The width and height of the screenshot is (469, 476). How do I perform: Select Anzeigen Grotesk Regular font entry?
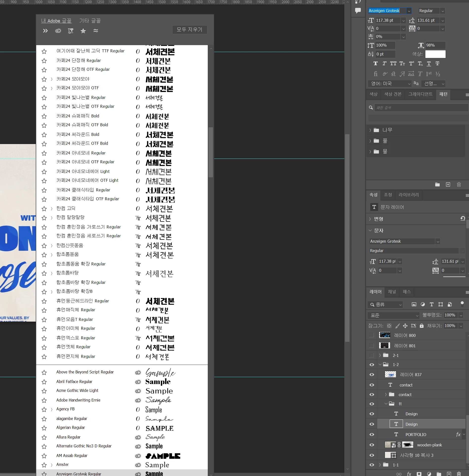click(x=122, y=473)
